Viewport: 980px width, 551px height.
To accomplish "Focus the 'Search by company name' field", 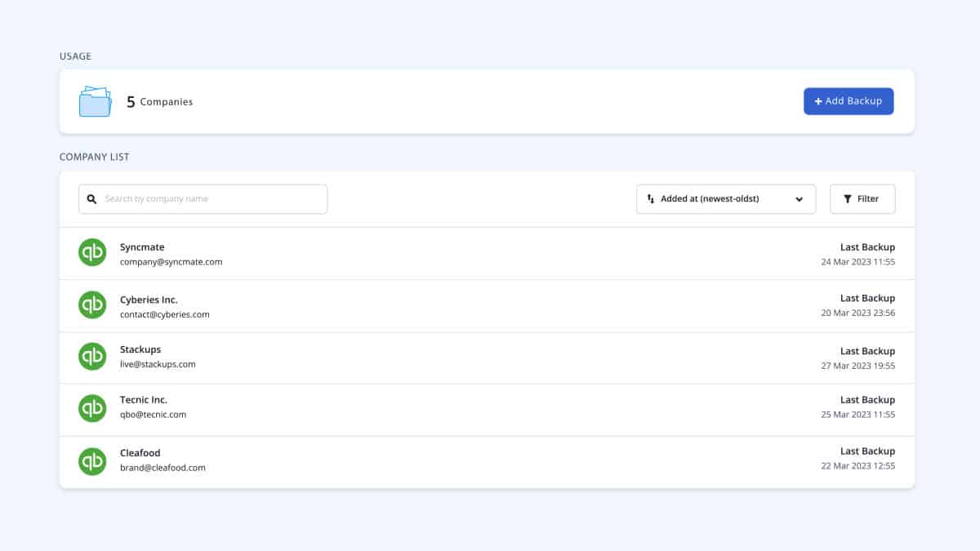I will tap(212, 199).
